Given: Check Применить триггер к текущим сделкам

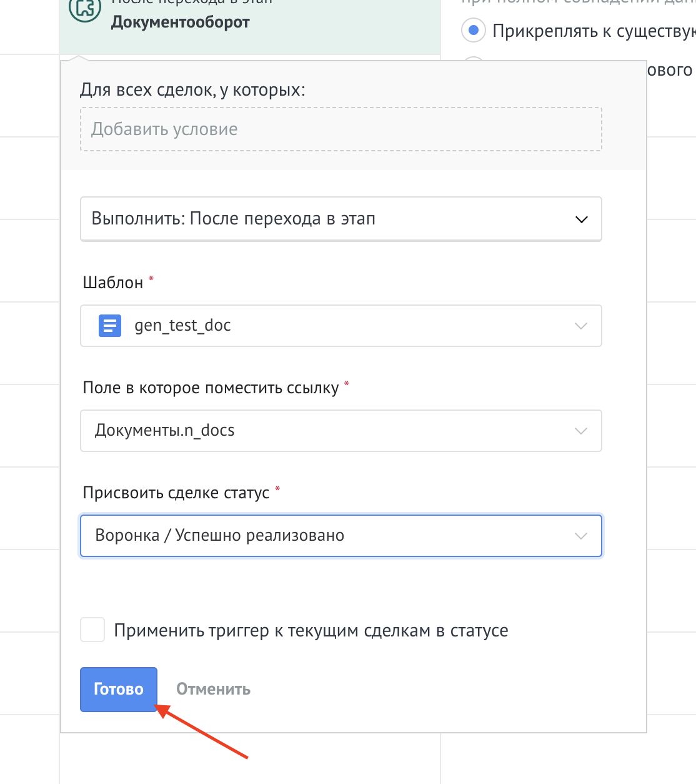Looking at the screenshot, I should coord(92,630).
